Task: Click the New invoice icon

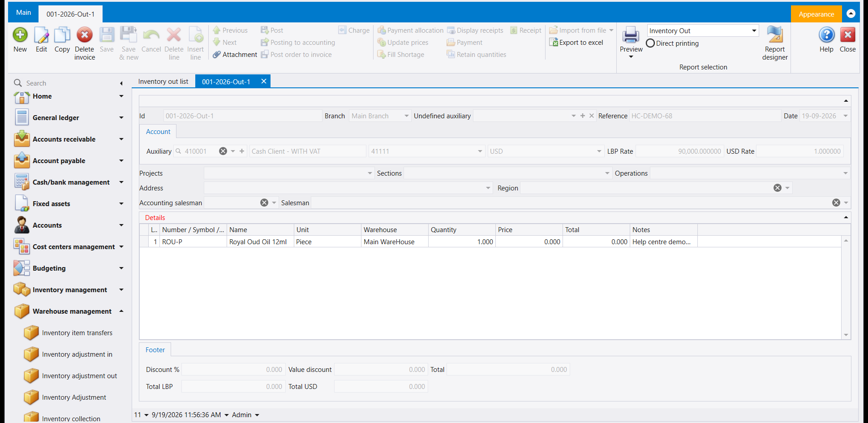Action: 20,35
